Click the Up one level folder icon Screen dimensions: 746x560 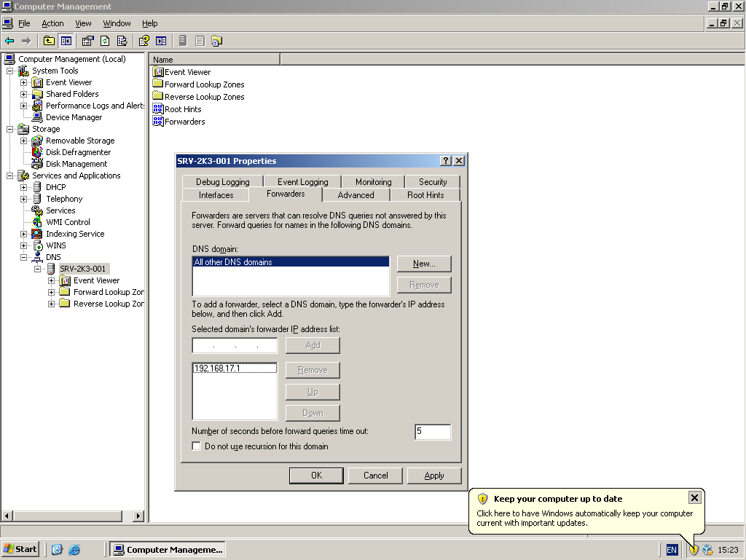click(x=49, y=41)
